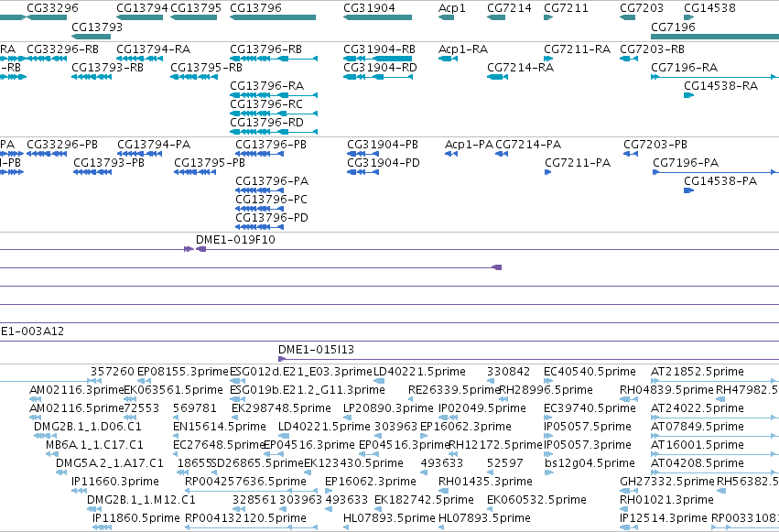The image size is (779, 532).
Task: Select the CG31904 gene feature
Action: 377,17
